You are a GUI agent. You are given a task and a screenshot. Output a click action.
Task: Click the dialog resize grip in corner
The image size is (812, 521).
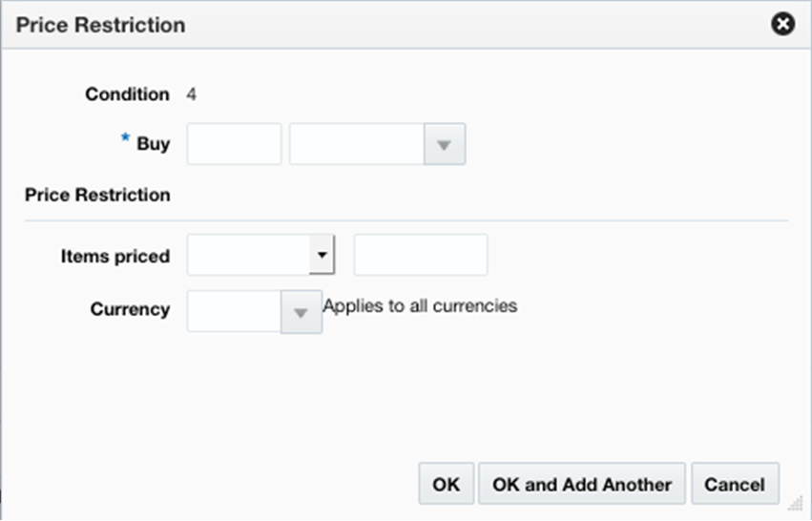tap(795, 511)
